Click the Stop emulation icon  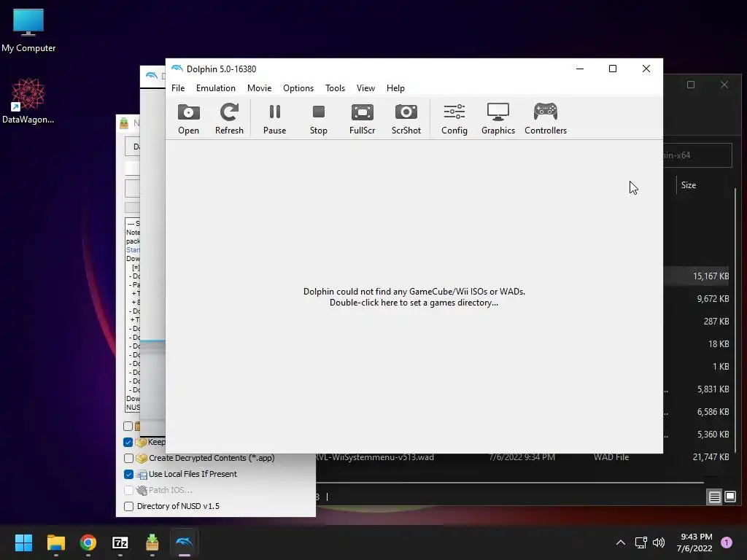pyautogui.click(x=319, y=119)
